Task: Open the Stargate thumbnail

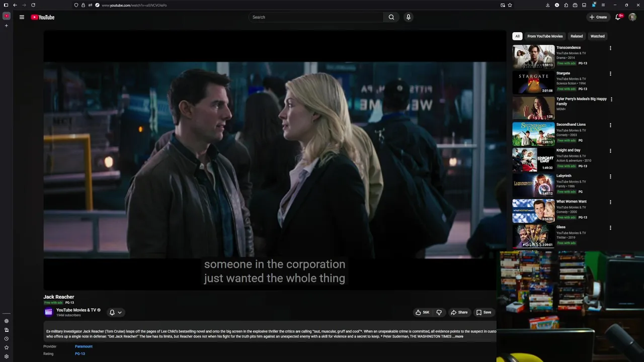Action: click(533, 82)
